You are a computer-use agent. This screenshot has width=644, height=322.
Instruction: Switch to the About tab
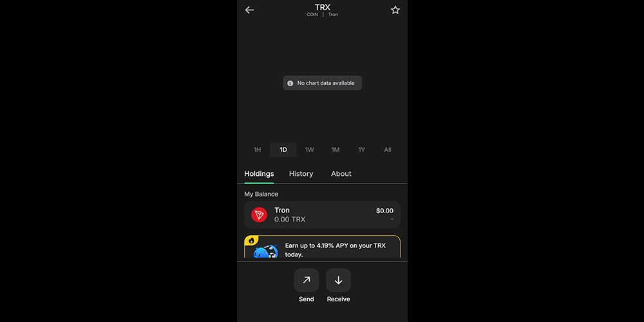pyautogui.click(x=341, y=174)
